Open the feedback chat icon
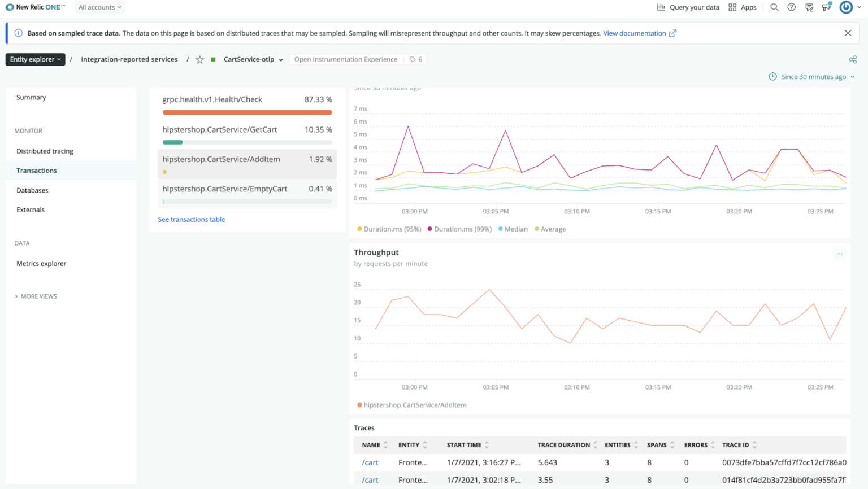This screenshot has width=868, height=489. (x=809, y=7)
